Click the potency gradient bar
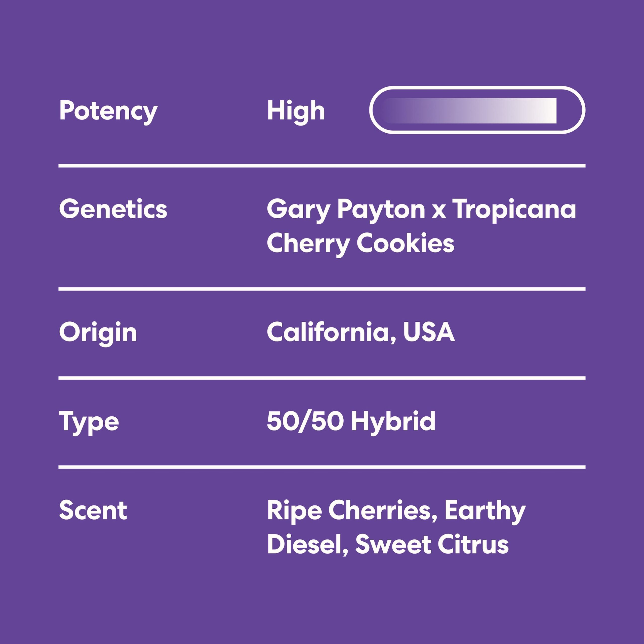 pyautogui.click(x=469, y=111)
